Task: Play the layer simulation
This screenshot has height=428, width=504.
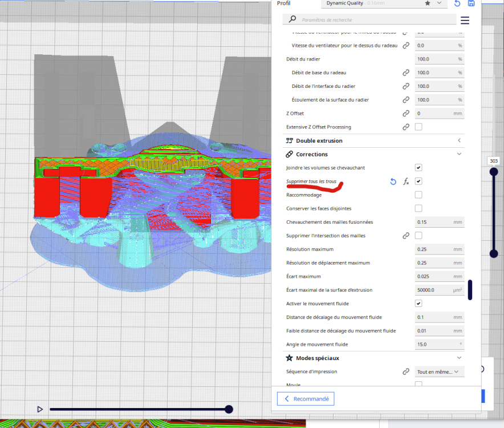Action: [x=40, y=409]
